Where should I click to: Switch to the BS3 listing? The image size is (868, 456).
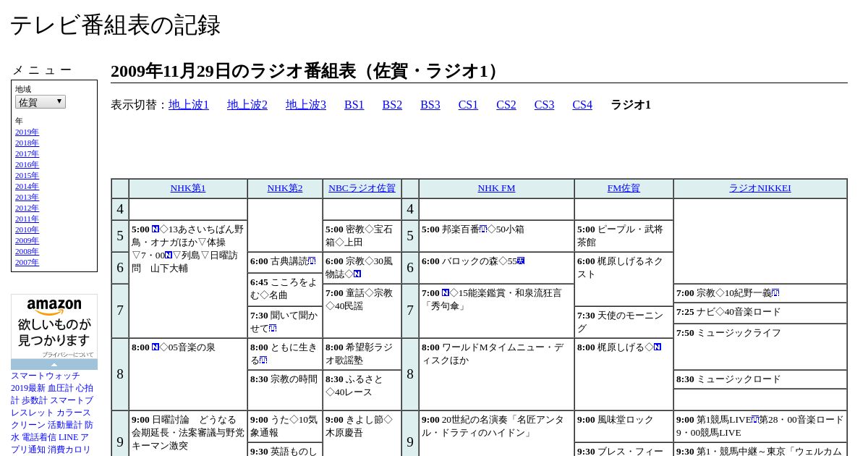click(x=430, y=105)
